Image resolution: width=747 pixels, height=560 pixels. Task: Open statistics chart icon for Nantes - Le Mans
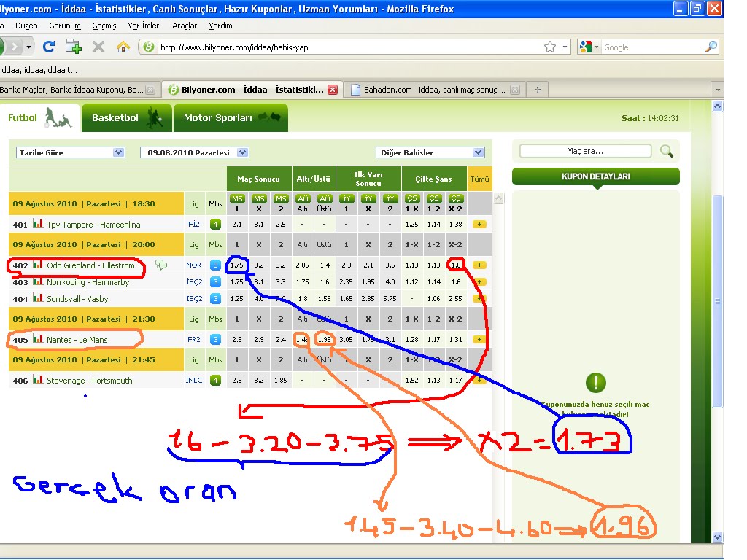pos(38,339)
